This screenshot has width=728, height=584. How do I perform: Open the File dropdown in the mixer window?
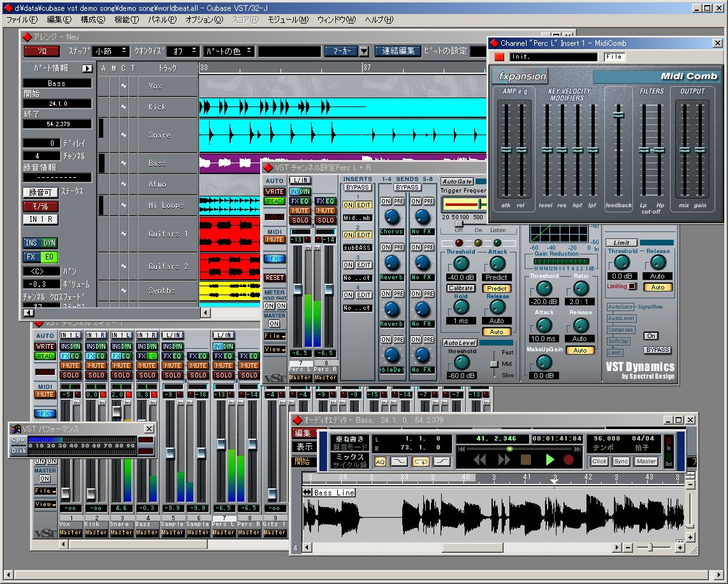45,491
